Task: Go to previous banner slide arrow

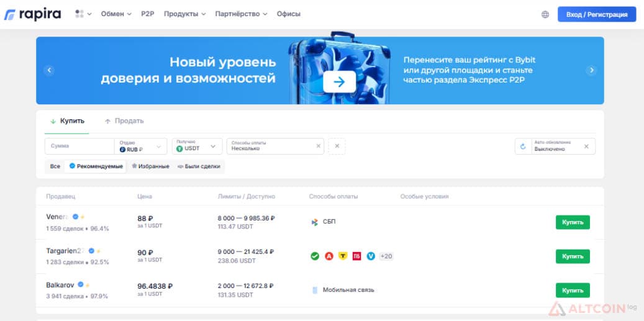Action: tap(49, 71)
